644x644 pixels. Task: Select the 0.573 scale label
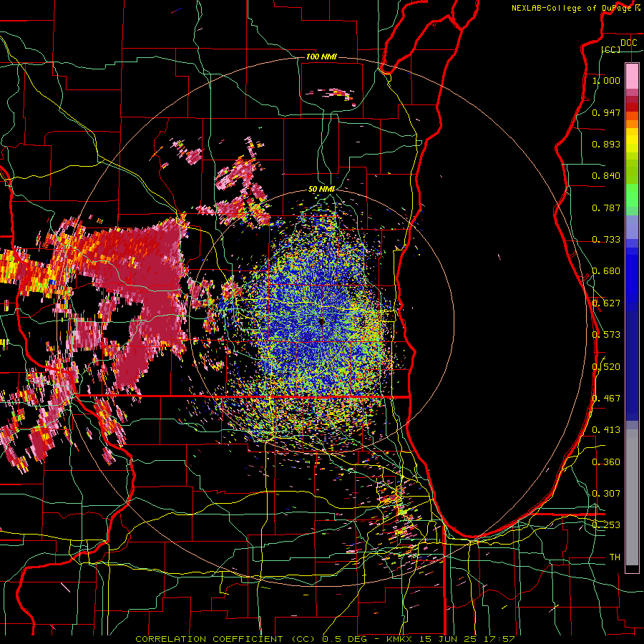coord(606,335)
